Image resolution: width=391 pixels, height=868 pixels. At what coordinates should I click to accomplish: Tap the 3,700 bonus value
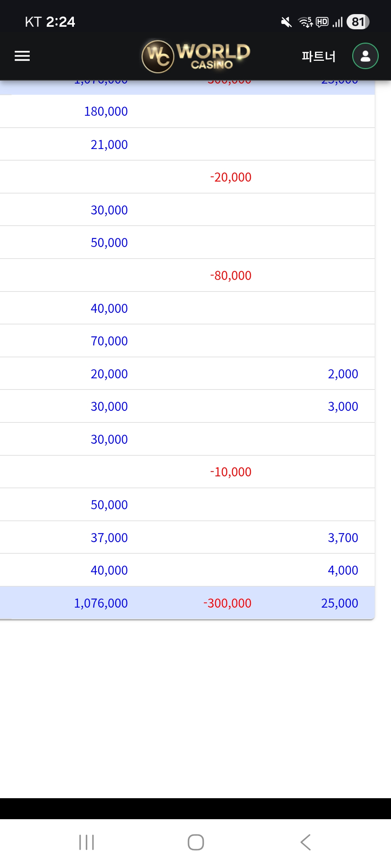pyautogui.click(x=343, y=538)
